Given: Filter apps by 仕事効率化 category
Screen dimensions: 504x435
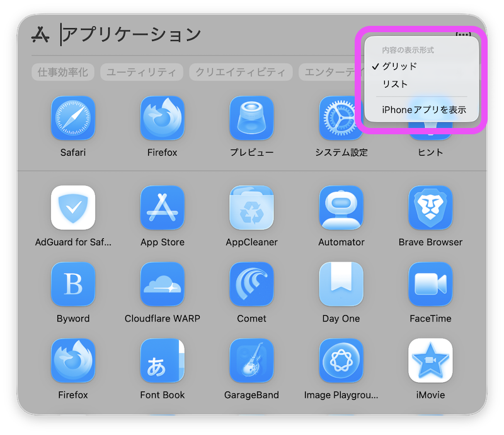Looking at the screenshot, I should tap(63, 72).
